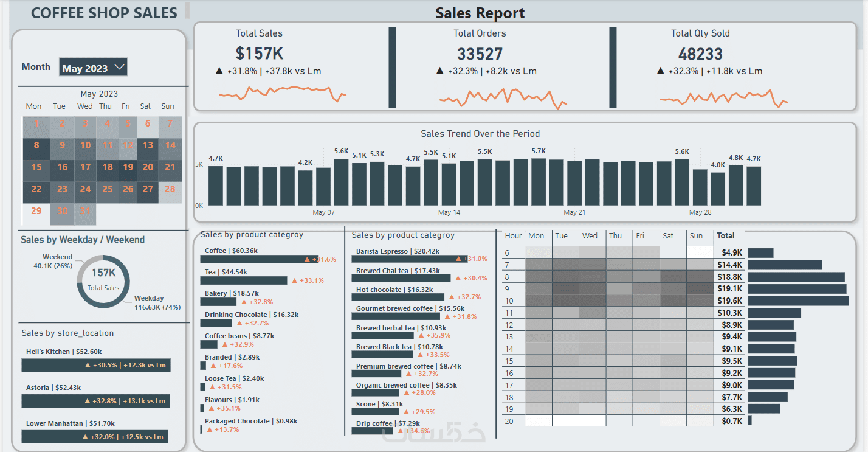Click the hour 10 total bar $19.6K

798,301
